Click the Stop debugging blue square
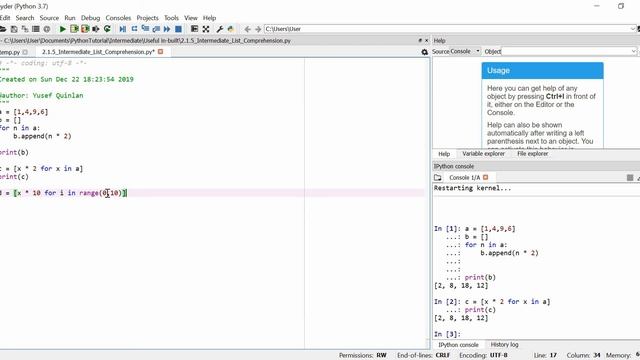 point(178,29)
